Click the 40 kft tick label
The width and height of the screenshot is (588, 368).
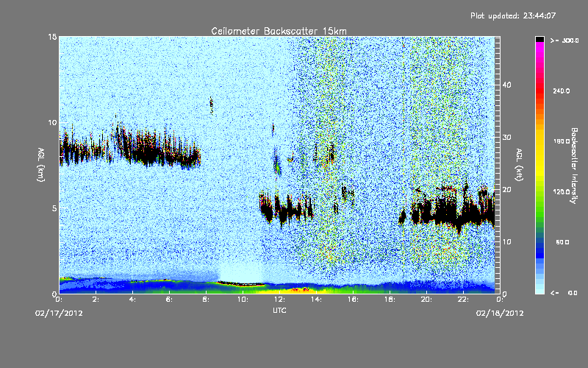click(506, 85)
